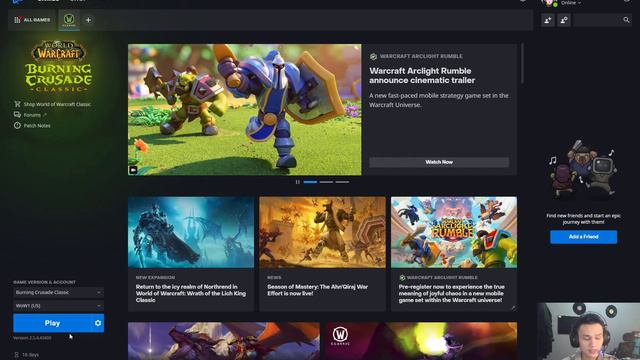640x360 pixels.
Task: Click the ALL GAMES label
Action: coord(37,20)
